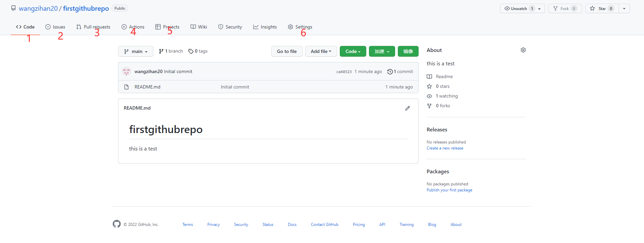View the 0 tags link

[198, 51]
